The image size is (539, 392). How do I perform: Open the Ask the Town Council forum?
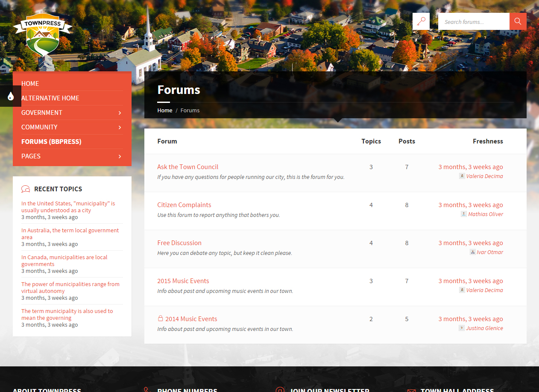(187, 167)
